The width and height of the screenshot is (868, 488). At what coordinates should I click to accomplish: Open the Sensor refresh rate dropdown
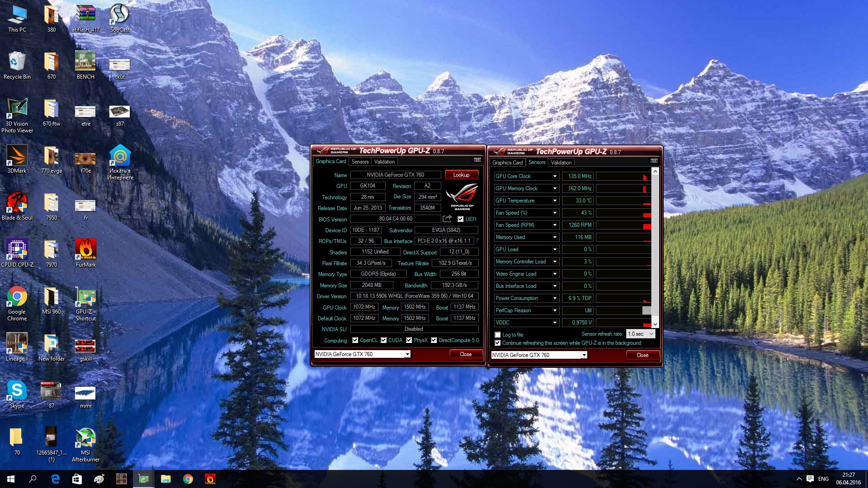pos(641,334)
